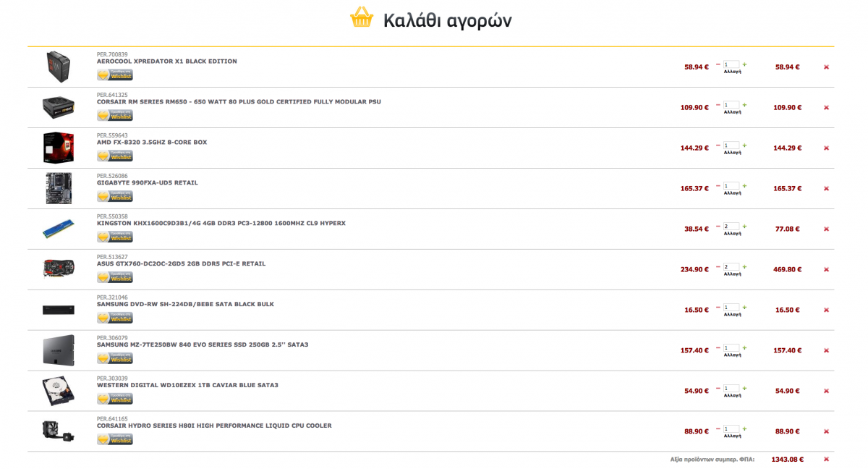Click Αλλαγή under ASUS GTX760 quantity
Image resolution: width=868 pixels, height=469 pixels.
point(731,274)
